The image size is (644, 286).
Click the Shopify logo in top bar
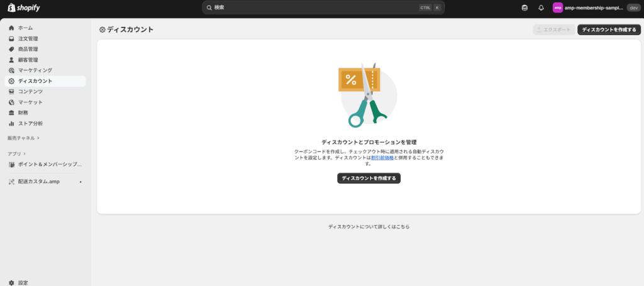(24, 8)
